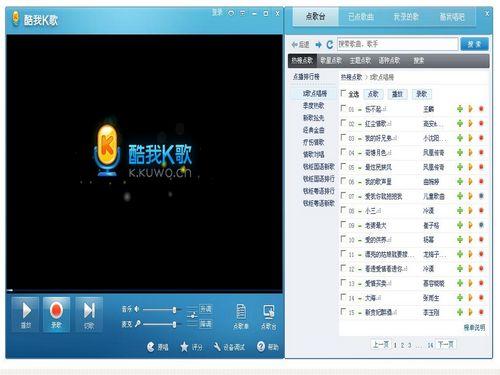The image size is (500, 375).
Task: Check the 全选 select-all checkbox
Action: (x=343, y=93)
